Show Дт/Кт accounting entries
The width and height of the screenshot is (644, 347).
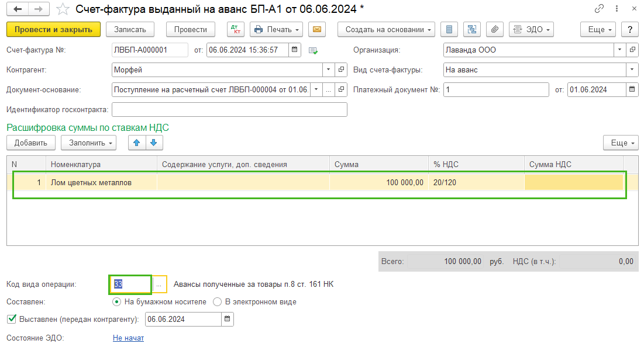(x=236, y=30)
